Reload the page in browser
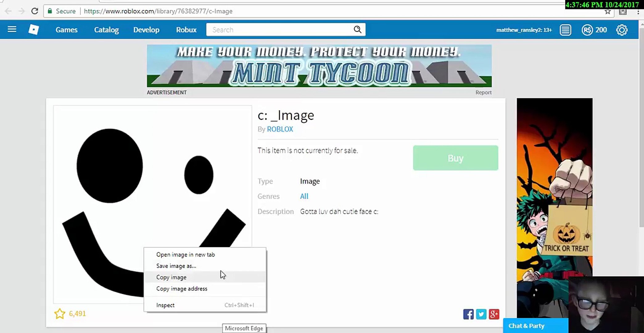The width and height of the screenshot is (644, 333). tap(35, 11)
